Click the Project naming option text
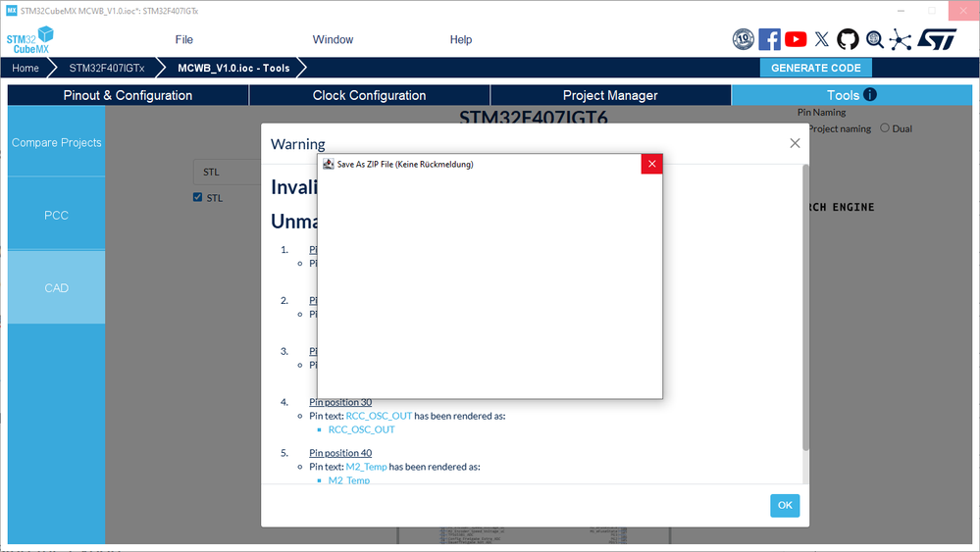The height and width of the screenshot is (552, 980). pyautogui.click(x=840, y=128)
